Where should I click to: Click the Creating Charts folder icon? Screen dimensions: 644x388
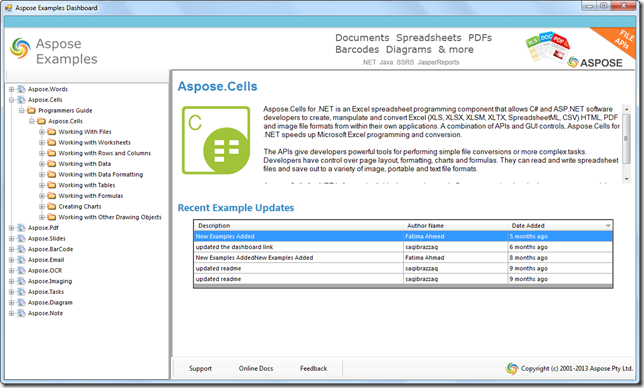tap(51, 207)
